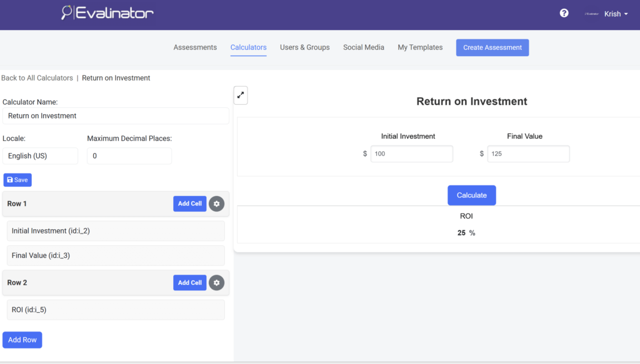Select the ROI (id:i_5) cell
The image size is (640, 364).
click(115, 310)
